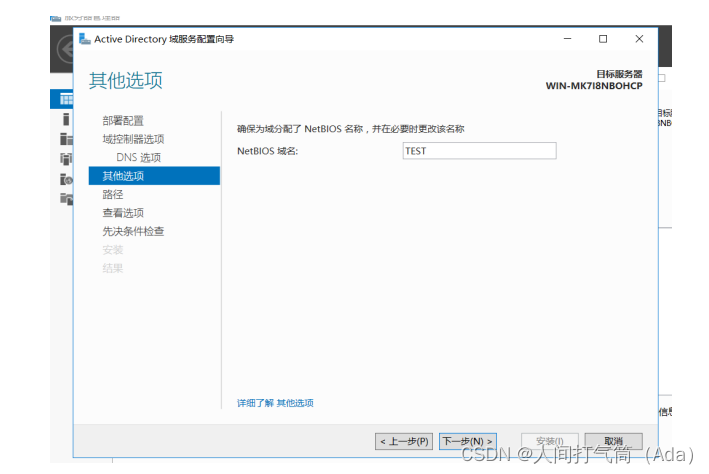This screenshot has height=474, width=709.
Task: Click the large 其他选项 page heading
Action: (125, 81)
